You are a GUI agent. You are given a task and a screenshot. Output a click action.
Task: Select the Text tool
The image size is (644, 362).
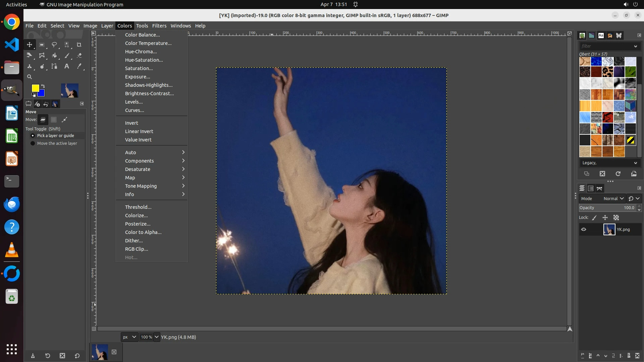(67, 66)
